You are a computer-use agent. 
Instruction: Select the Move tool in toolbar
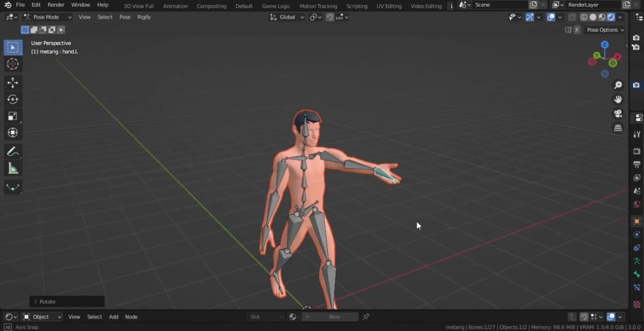pos(13,83)
